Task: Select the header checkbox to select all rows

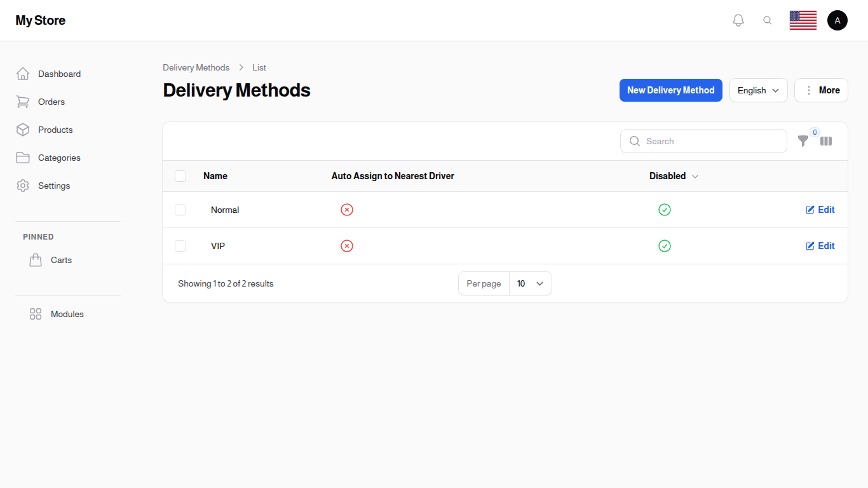Action: [180, 176]
